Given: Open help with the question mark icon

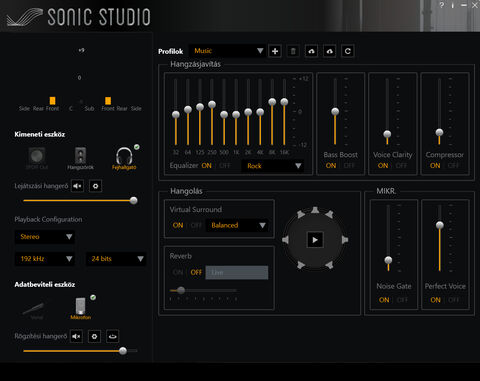Looking at the screenshot, I should click(442, 5).
